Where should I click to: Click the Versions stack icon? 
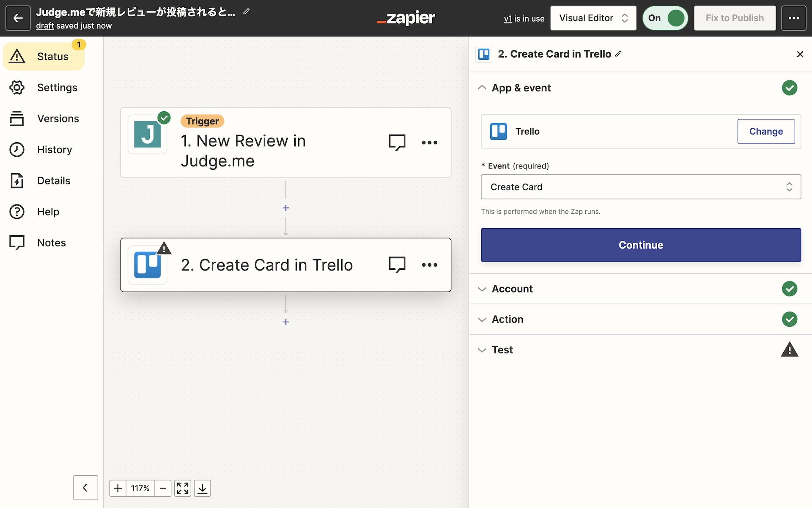pyautogui.click(x=17, y=119)
